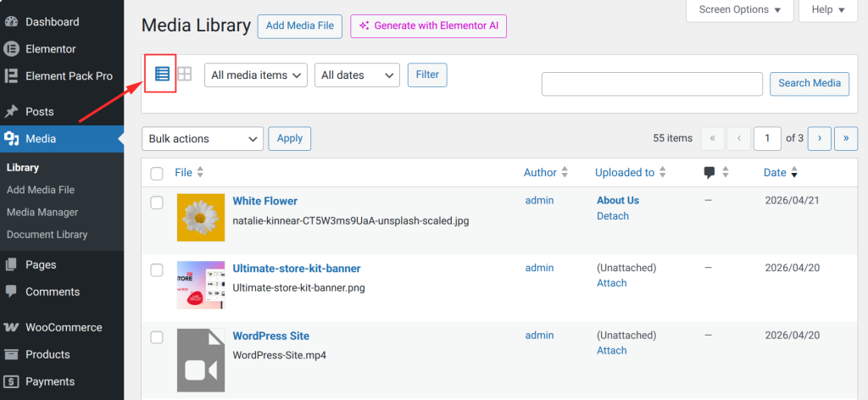The height and width of the screenshot is (400, 868).
Task: Open the All media items dropdown
Action: pyautogui.click(x=256, y=75)
